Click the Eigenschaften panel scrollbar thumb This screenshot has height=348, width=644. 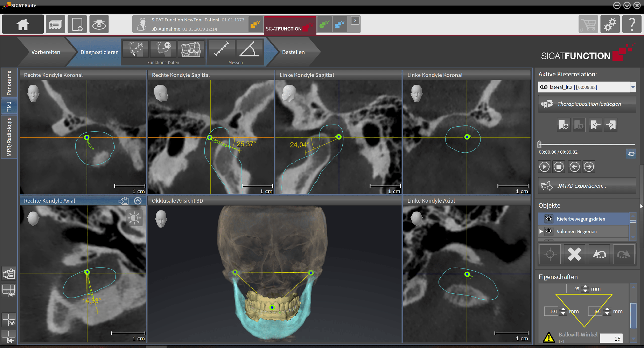(x=633, y=315)
